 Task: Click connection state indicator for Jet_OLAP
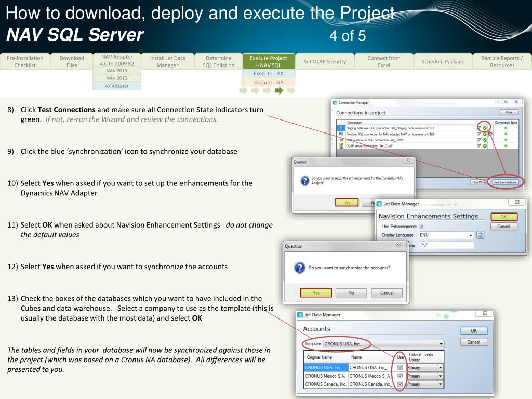506,146
